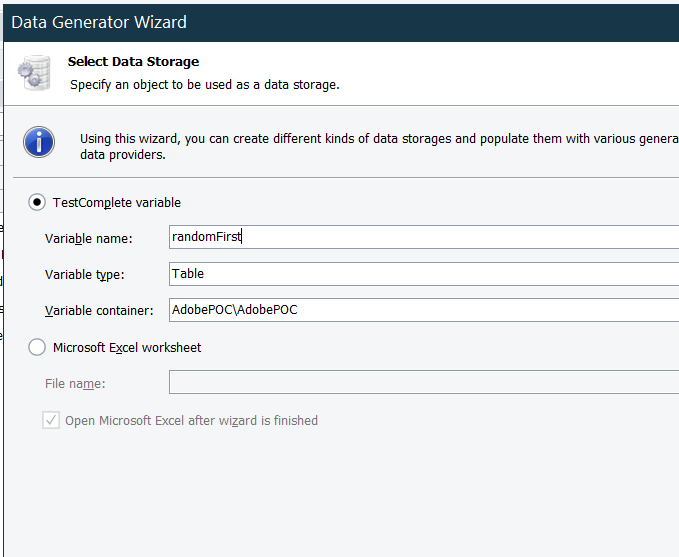Click the 'Variable container:' label
The height and width of the screenshot is (557, 679).
99,310
